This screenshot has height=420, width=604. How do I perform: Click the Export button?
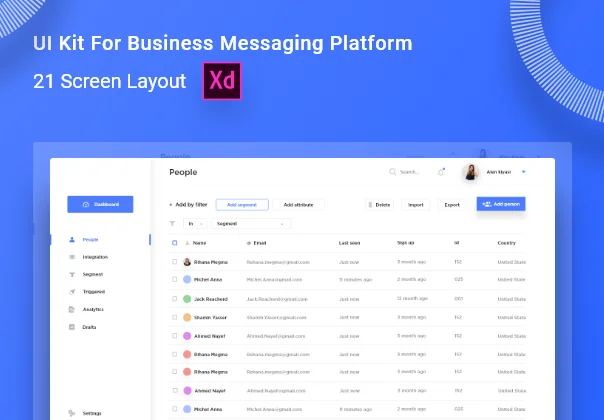pos(452,205)
